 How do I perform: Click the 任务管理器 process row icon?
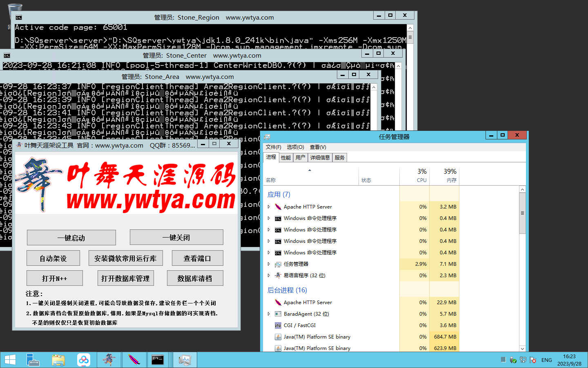pos(278,264)
